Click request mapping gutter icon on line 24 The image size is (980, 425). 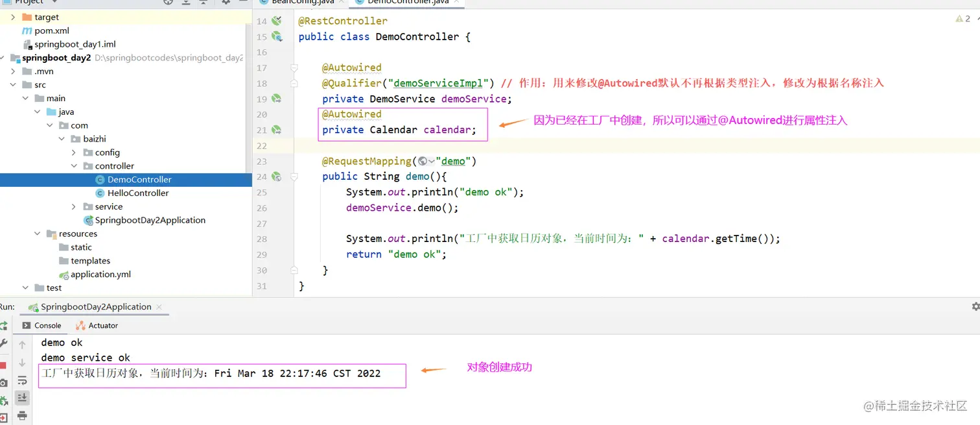277,176
